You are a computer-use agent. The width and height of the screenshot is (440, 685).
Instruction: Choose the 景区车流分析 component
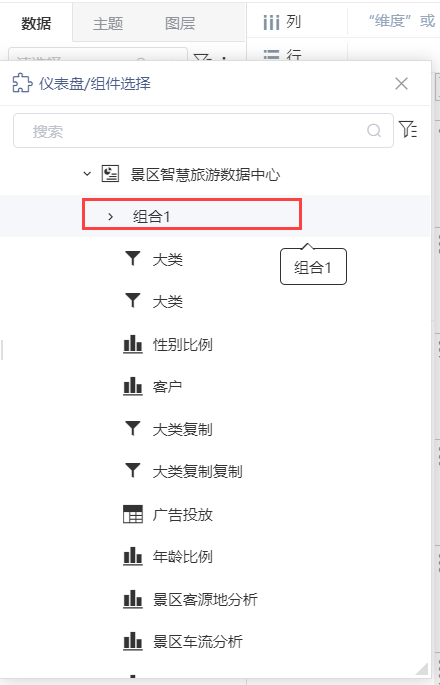tap(197, 641)
